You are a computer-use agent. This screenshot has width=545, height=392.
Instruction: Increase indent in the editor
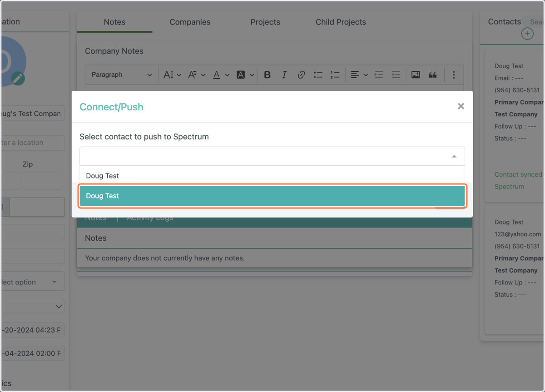tap(379, 75)
